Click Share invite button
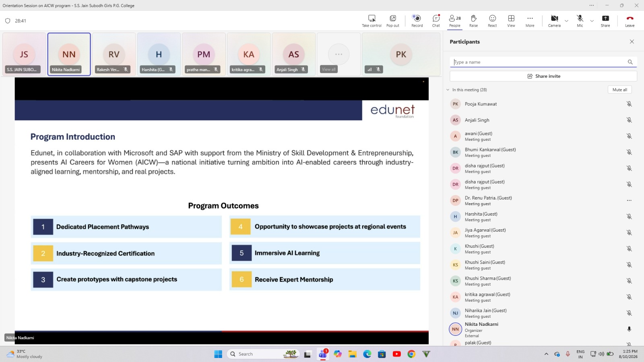The image size is (644, 362). pyautogui.click(x=543, y=76)
